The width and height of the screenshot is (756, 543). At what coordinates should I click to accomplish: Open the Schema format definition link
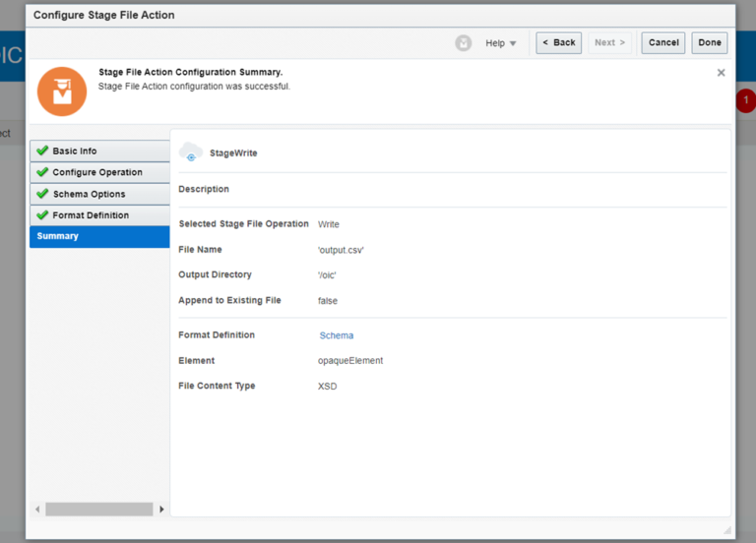336,335
